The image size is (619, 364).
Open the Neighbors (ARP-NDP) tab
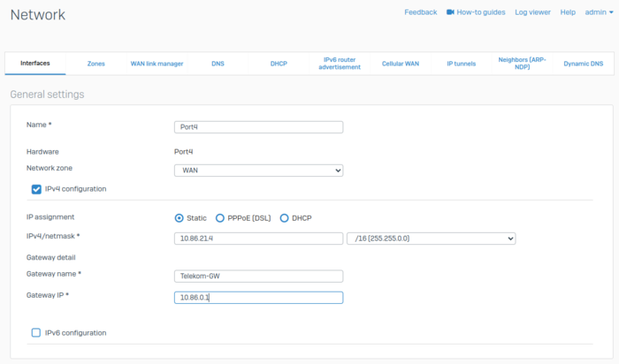(x=522, y=64)
